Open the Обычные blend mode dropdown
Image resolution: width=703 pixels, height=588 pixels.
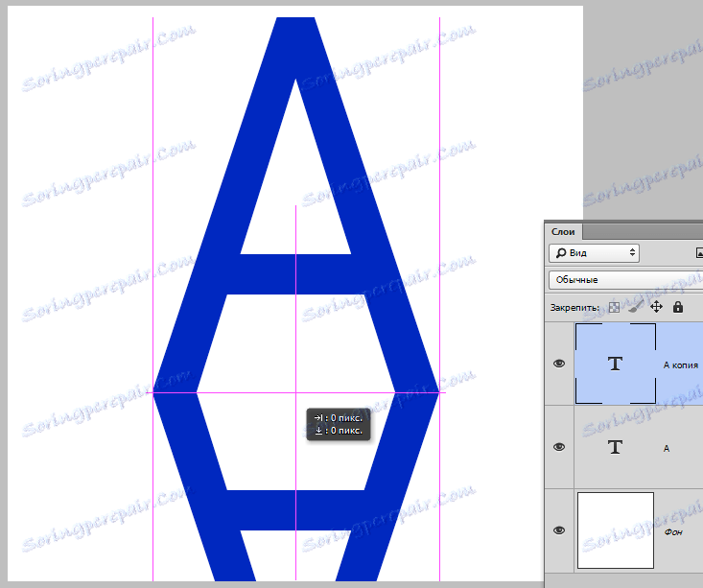[x=626, y=280]
